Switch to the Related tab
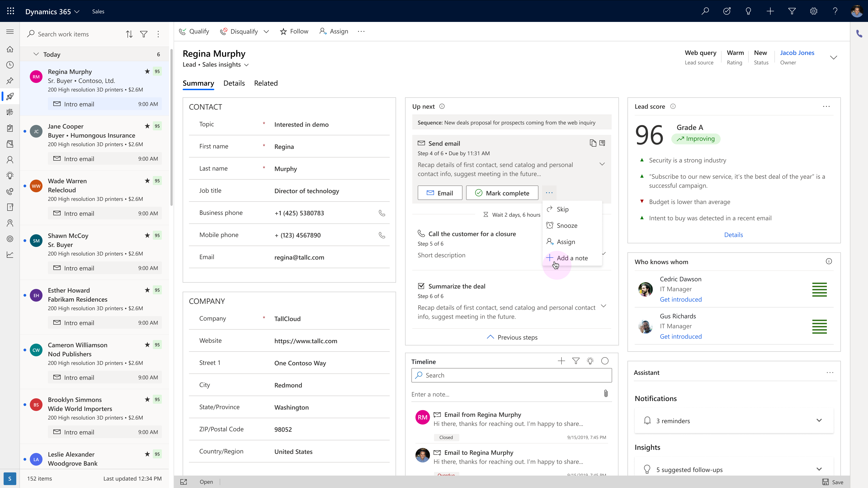868x488 pixels. (266, 83)
